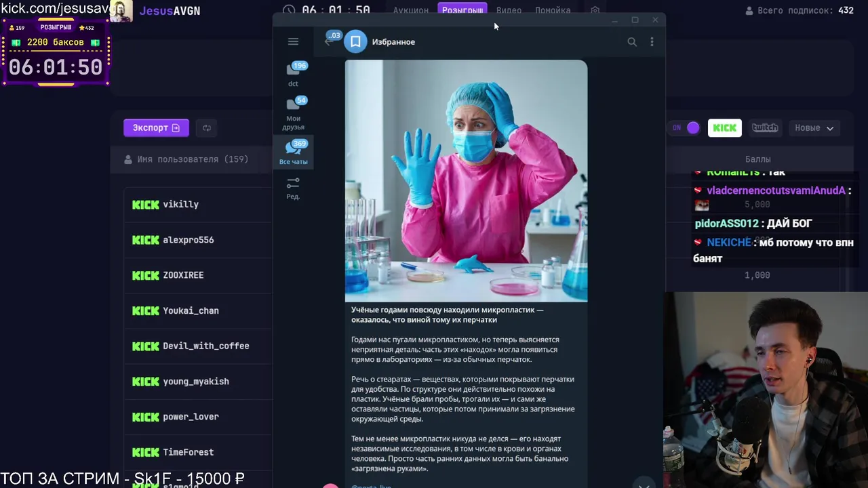Open the scientist photo in the post
Image resolution: width=868 pixels, height=488 pixels.
pyautogui.click(x=466, y=181)
